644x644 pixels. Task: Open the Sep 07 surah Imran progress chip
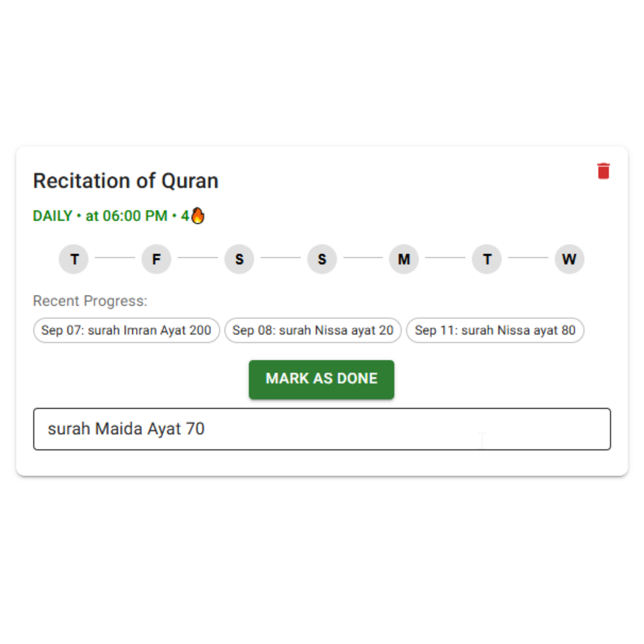pyautogui.click(x=126, y=330)
